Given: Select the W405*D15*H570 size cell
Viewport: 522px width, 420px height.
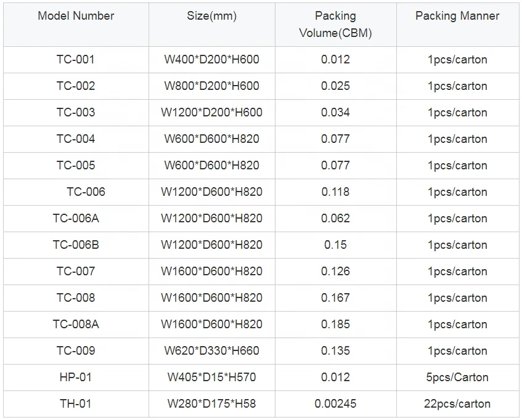Looking at the screenshot, I should [x=211, y=378].
